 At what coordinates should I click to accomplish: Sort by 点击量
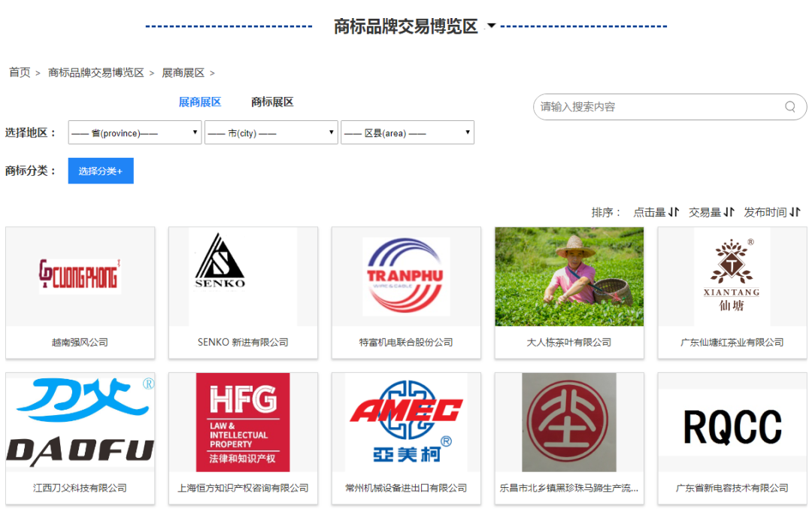(x=656, y=212)
